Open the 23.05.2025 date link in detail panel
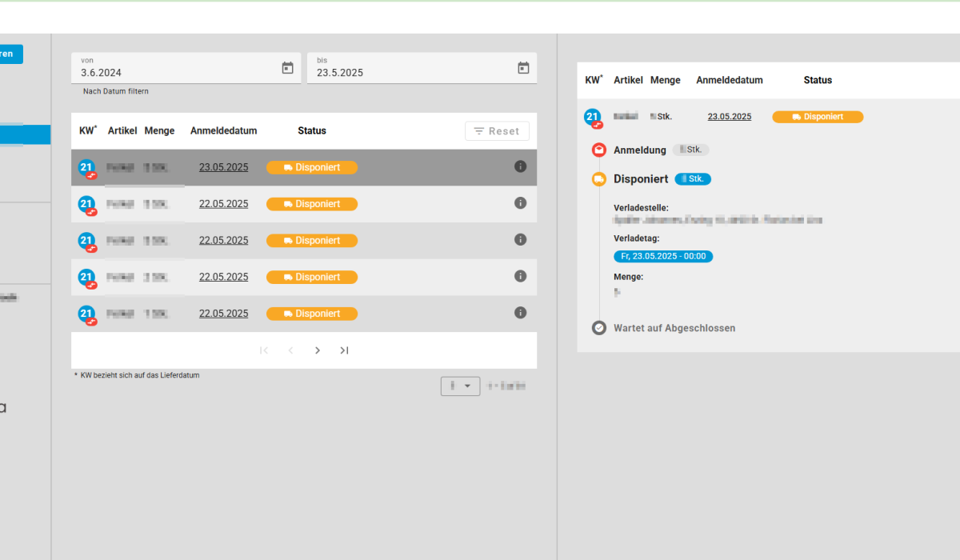 [729, 117]
